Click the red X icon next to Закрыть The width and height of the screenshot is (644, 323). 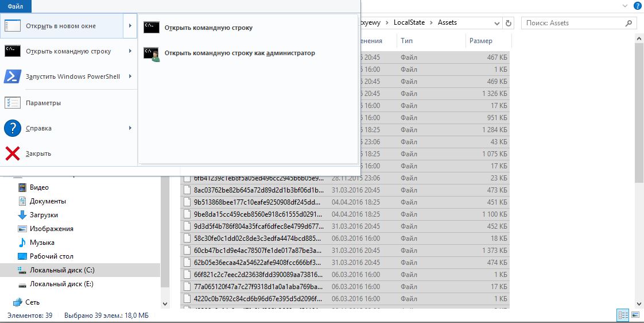coord(12,153)
